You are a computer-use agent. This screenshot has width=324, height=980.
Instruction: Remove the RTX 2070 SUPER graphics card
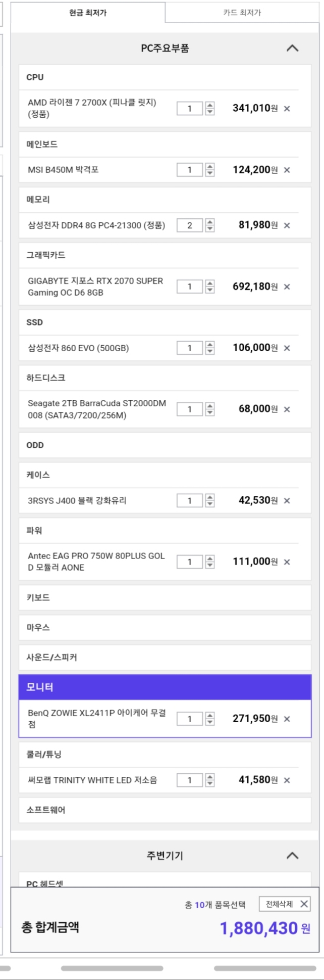click(287, 287)
